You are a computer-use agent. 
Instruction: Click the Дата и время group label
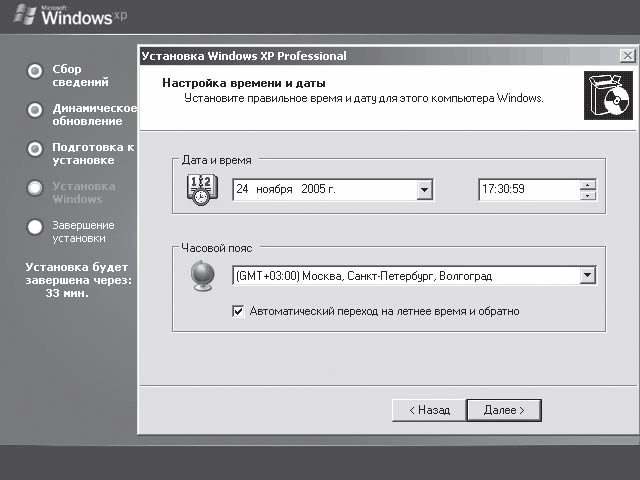[216, 160]
